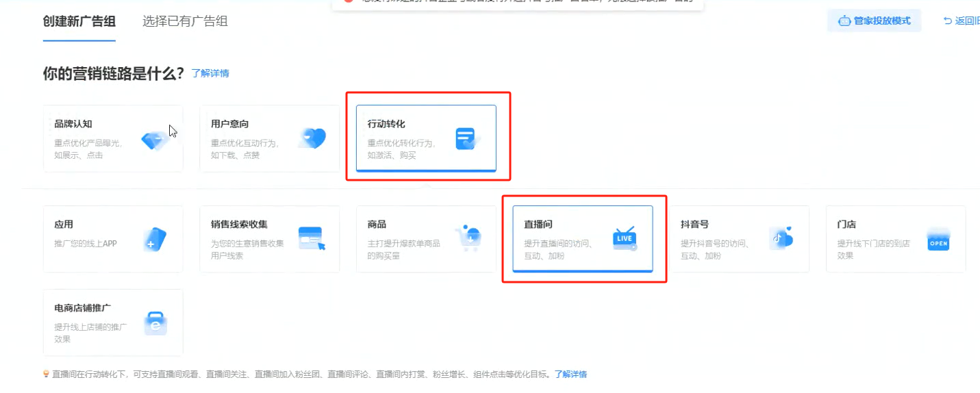
Task: Click description 提升线上店铺的推广效果
Action: [90, 333]
